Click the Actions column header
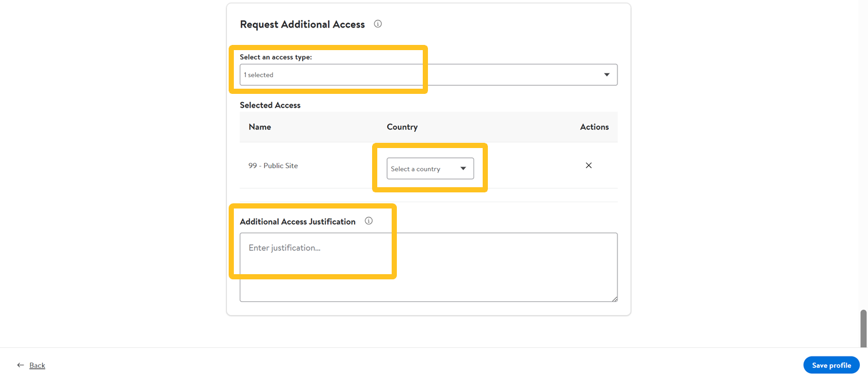868x379 pixels. click(594, 127)
